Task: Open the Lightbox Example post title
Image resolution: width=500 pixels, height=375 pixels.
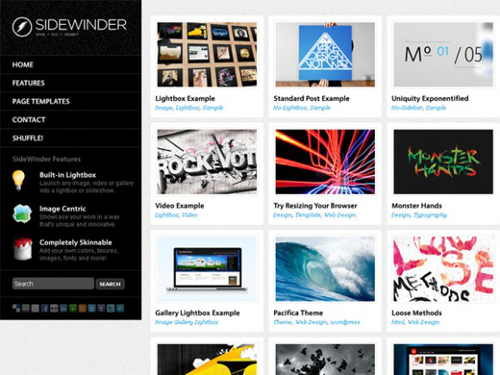Action: coord(185,98)
